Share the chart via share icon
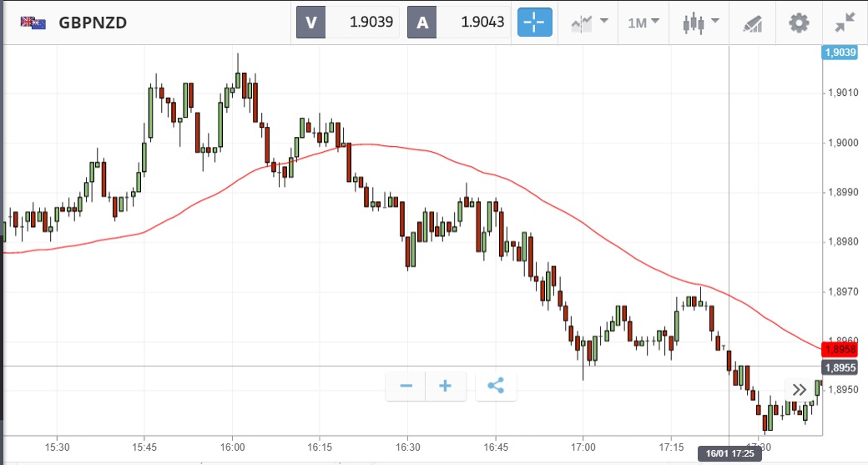 (x=496, y=386)
